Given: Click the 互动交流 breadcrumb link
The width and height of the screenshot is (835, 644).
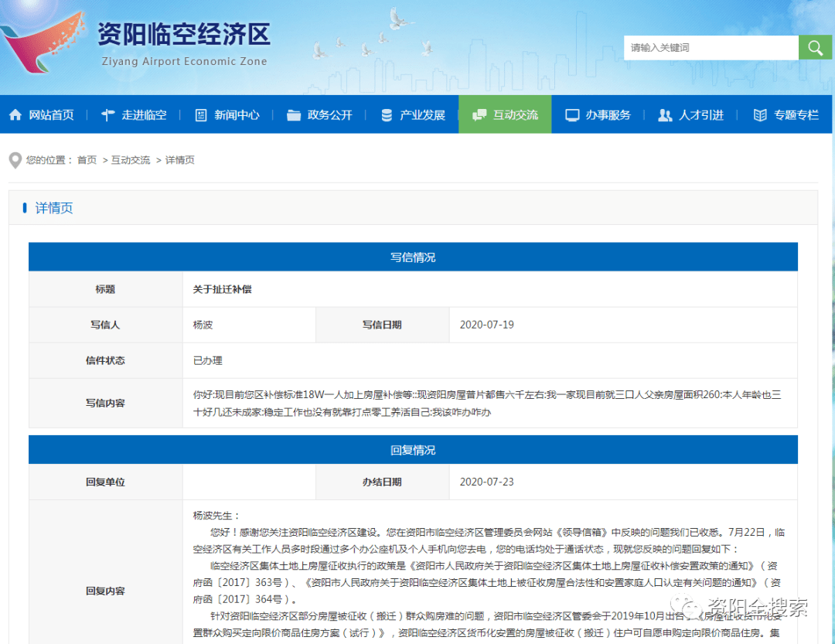Looking at the screenshot, I should (130, 160).
